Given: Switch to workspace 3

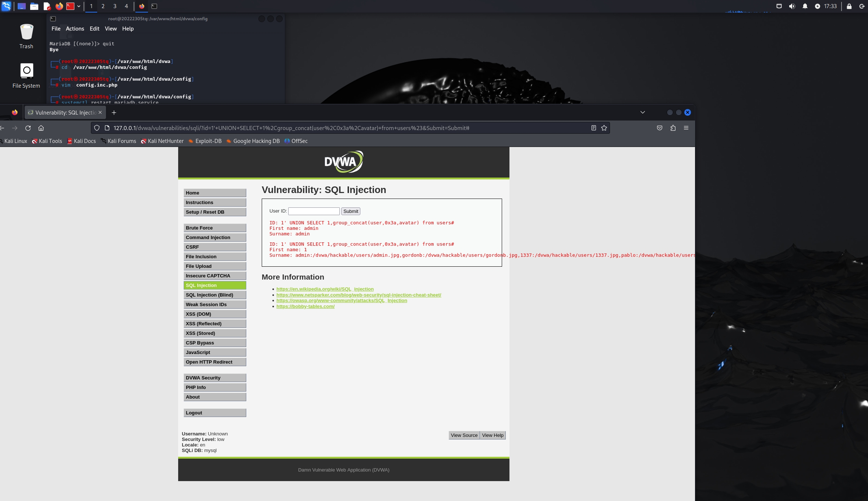Looking at the screenshot, I should (x=115, y=6).
